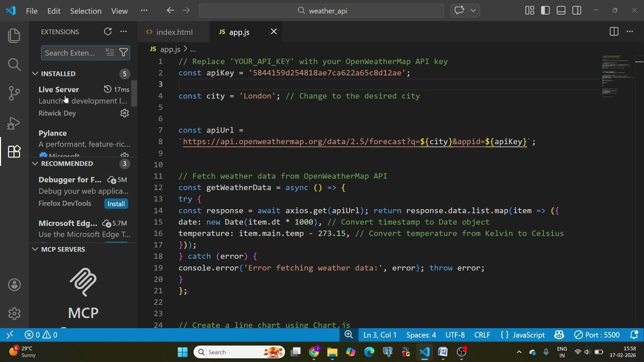The height and width of the screenshot is (362, 644).
Task: Open the Edit menu
Action: 54,11
